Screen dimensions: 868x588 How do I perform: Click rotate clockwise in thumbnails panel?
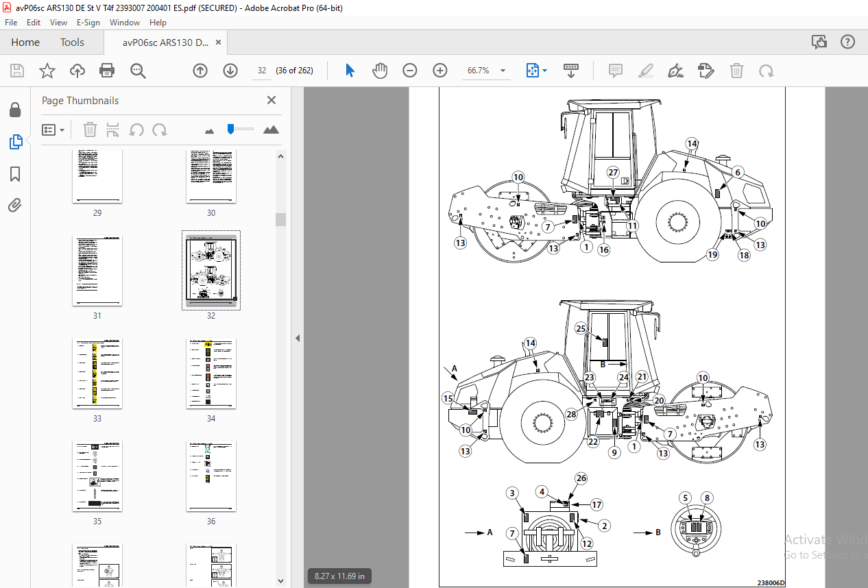160,130
